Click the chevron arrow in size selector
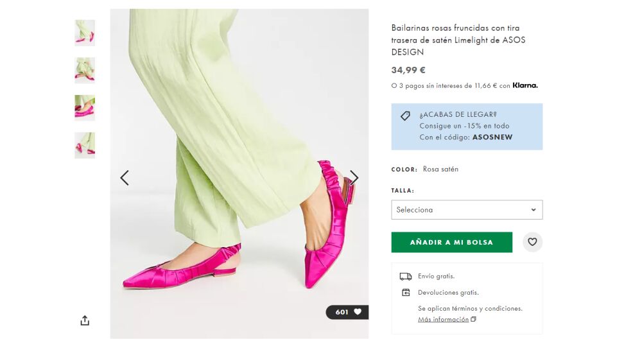The height and width of the screenshot is (364, 642). pos(534,210)
